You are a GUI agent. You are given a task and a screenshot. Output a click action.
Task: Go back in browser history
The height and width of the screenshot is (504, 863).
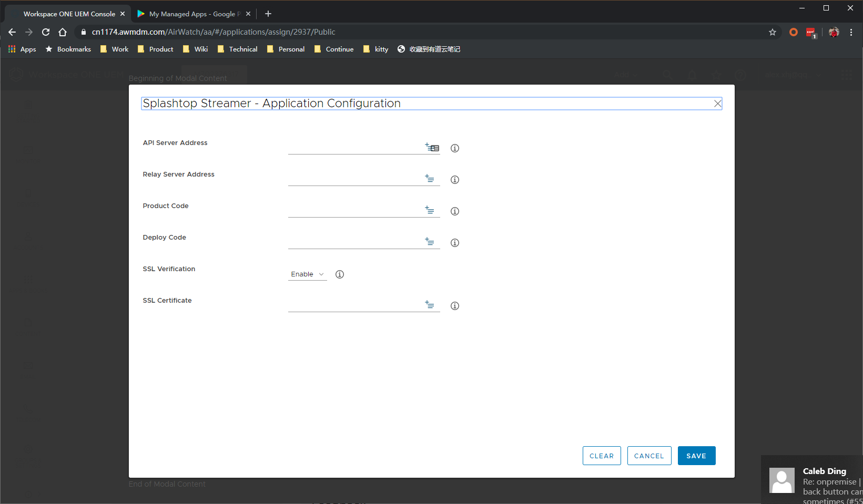[12, 32]
